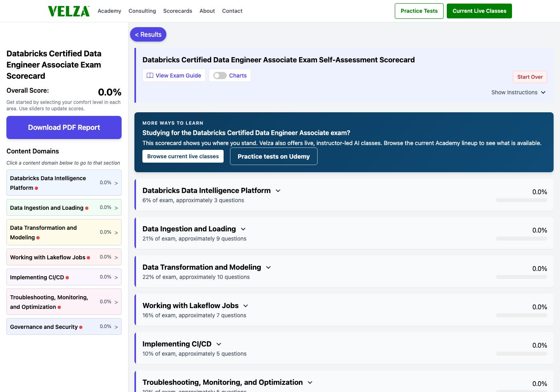The height and width of the screenshot is (392, 560).
Task: Click '21% of exam, approximately 9 questions' text
Action: click(194, 239)
